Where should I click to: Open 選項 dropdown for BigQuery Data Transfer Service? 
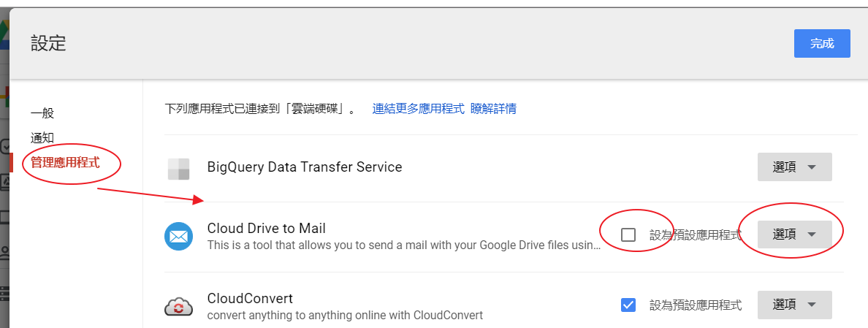tap(794, 167)
